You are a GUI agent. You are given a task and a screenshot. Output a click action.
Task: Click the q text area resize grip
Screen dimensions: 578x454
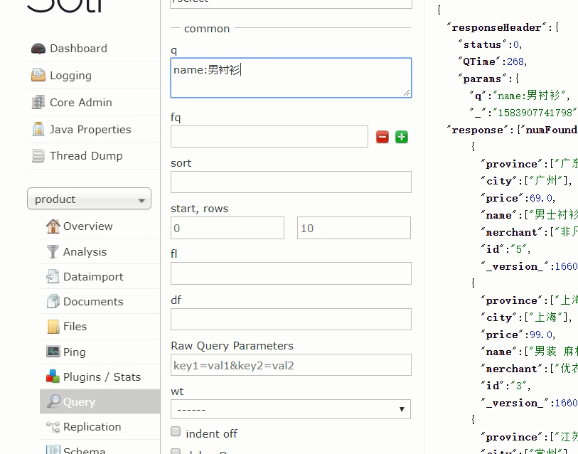(x=407, y=93)
